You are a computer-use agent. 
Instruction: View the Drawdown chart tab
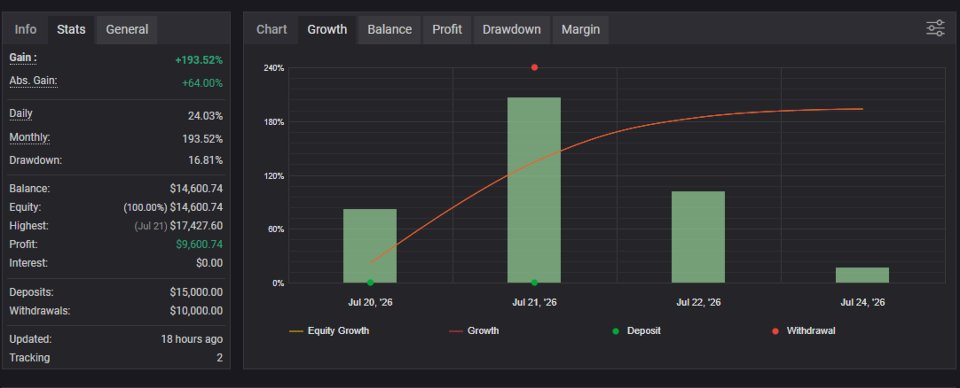[x=511, y=29]
